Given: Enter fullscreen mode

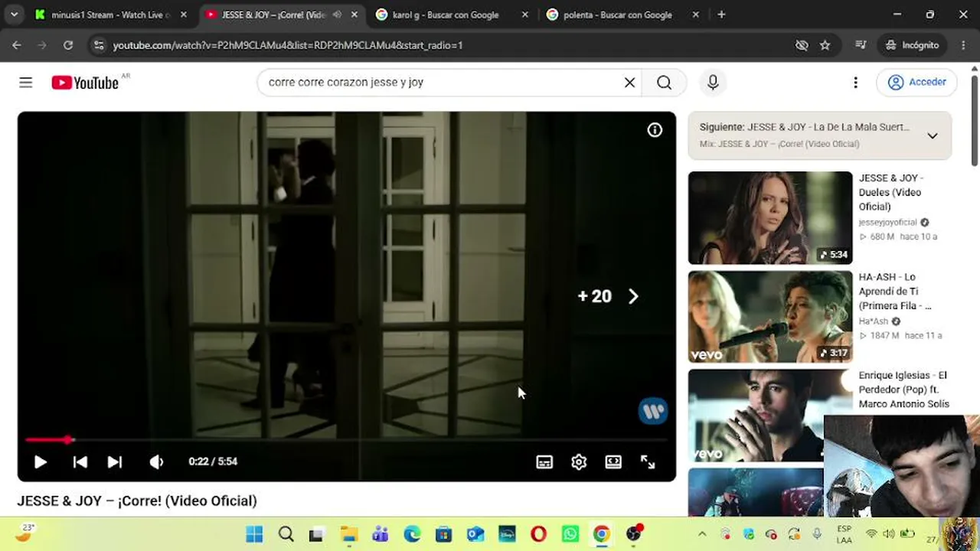Looking at the screenshot, I should 648,461.
